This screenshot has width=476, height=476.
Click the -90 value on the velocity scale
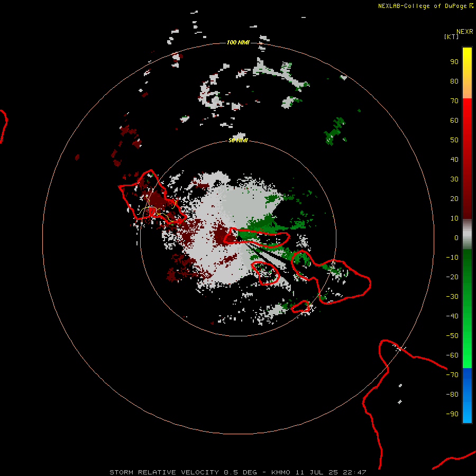(x=452, y=414)
